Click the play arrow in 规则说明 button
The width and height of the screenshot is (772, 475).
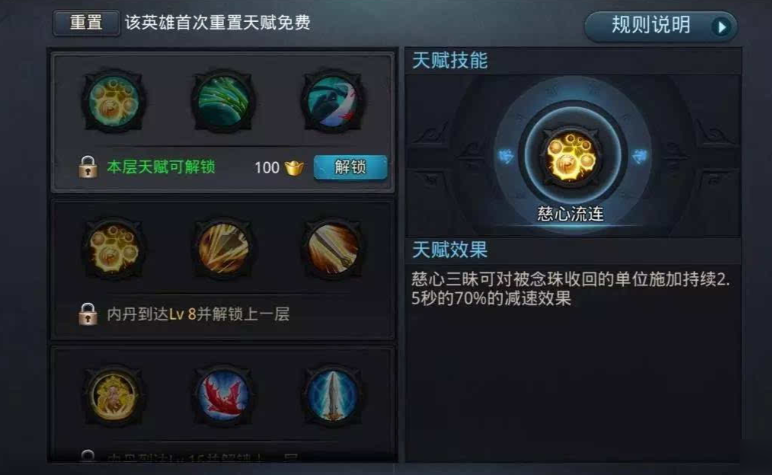[721, 27]
